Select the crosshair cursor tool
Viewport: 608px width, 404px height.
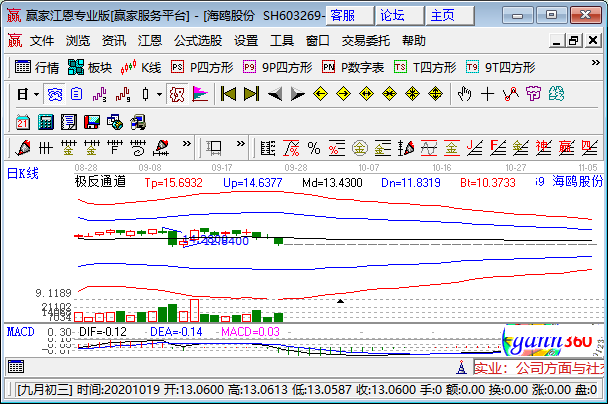tap(487, 94)
